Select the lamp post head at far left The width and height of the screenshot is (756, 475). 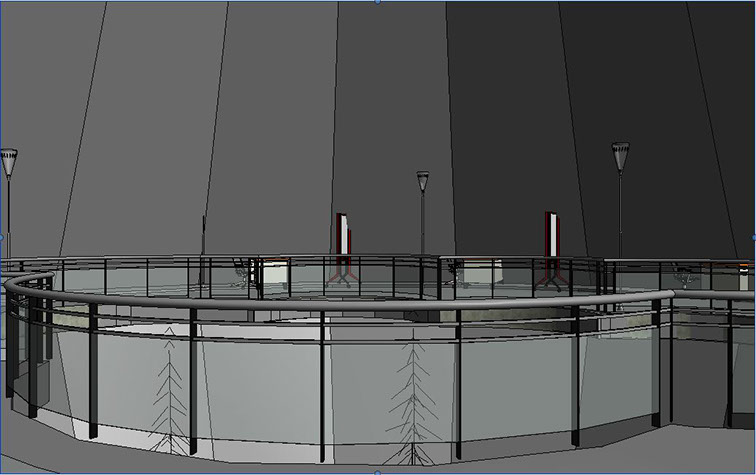pos(9,160)
